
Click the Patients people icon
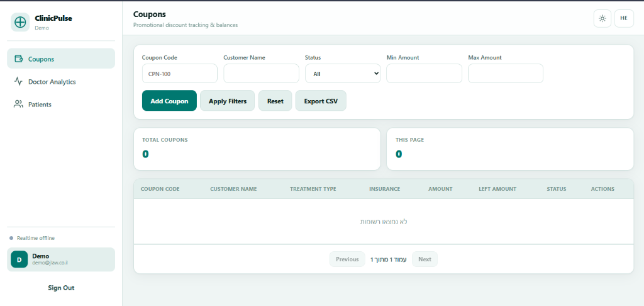click(x=18, y=104)
